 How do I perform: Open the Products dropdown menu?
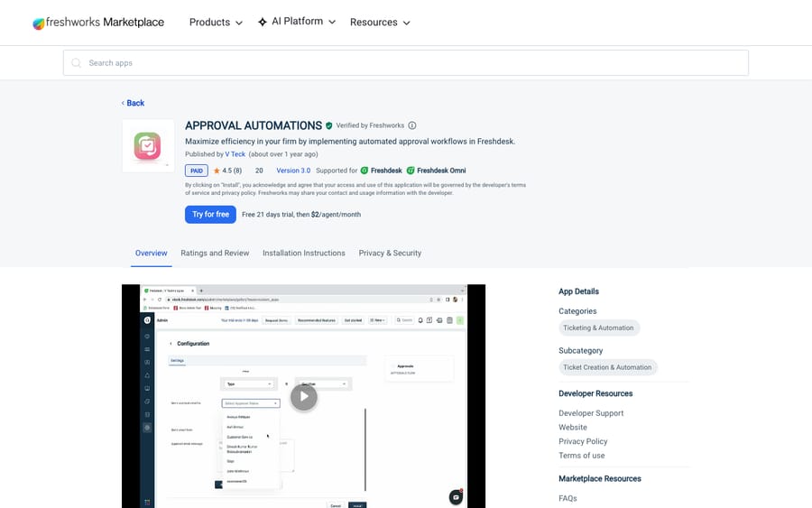pyautogui.click(x=216, y=23)
